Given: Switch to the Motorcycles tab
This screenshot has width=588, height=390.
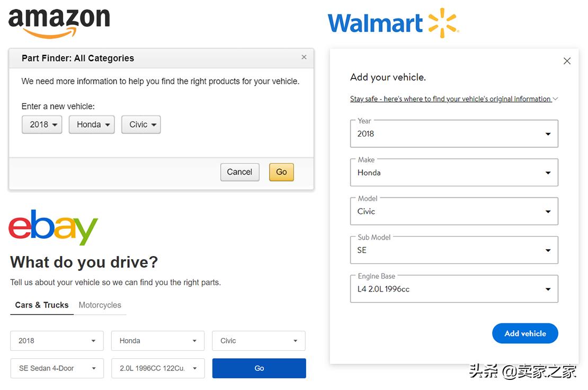Looking at the screenshot, I should [x=100, y=305].
